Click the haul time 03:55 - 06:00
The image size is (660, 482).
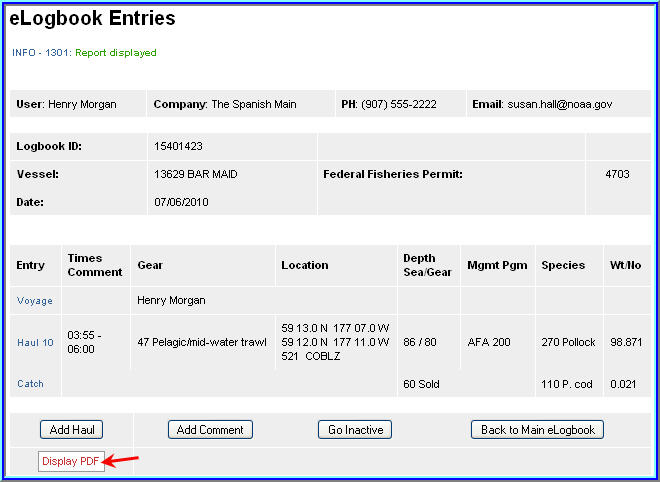click(x=83, y=342)
